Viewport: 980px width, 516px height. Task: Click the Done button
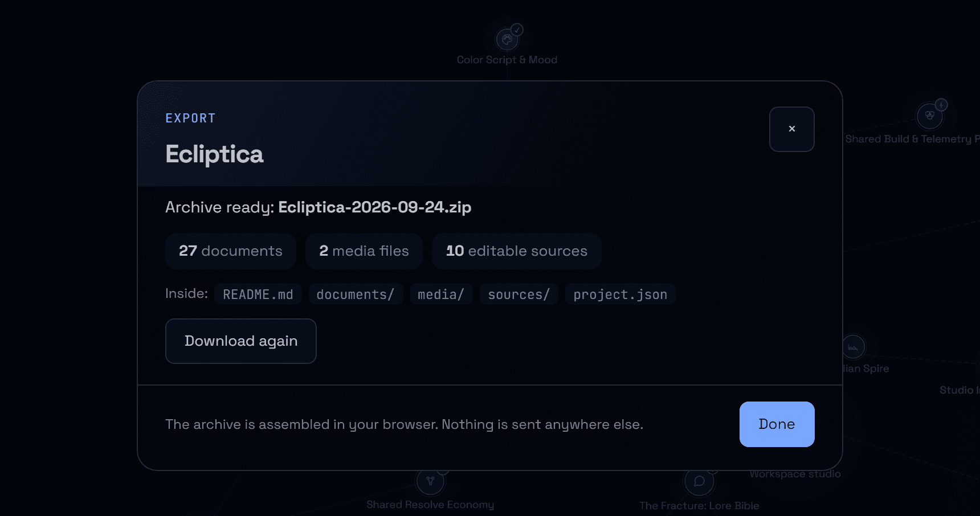coord(777,424)
